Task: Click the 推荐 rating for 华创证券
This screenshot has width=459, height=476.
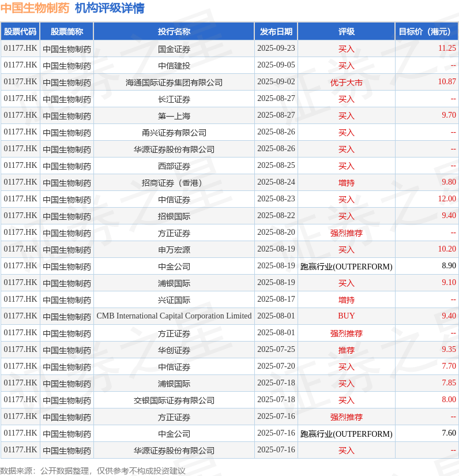Action: click(346, 350)
